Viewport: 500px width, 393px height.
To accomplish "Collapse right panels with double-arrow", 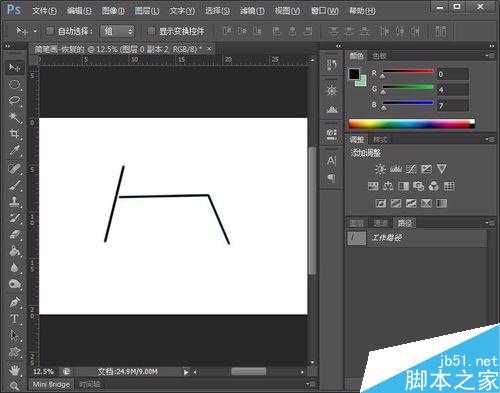I will click(492, 46).
